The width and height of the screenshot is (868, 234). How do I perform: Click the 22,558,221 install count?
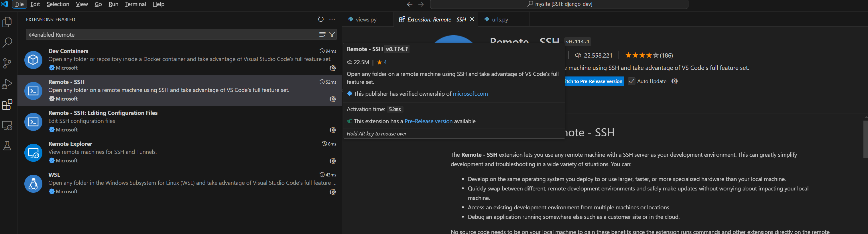[x=593, y=55]
